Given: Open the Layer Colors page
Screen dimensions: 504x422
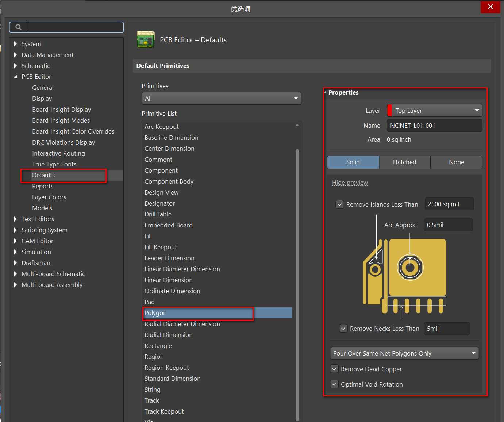Looking at the screenshot, I should 49,197.
